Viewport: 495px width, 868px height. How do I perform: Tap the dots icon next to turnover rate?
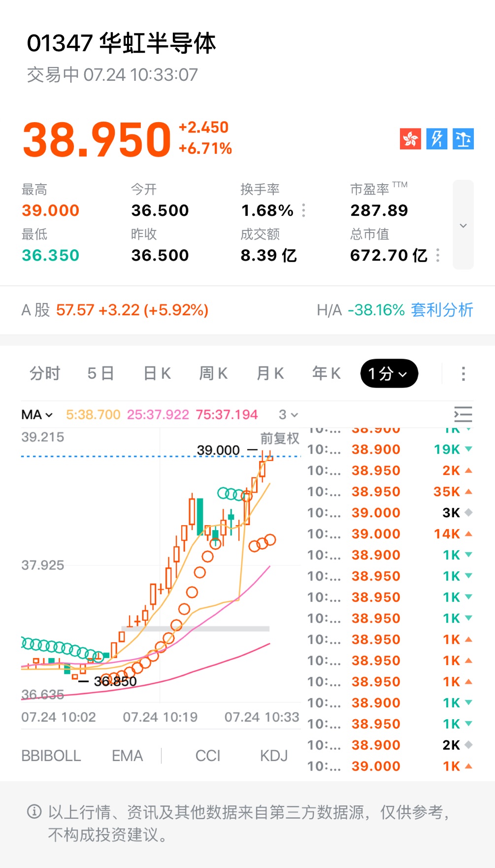coord(304,210)
